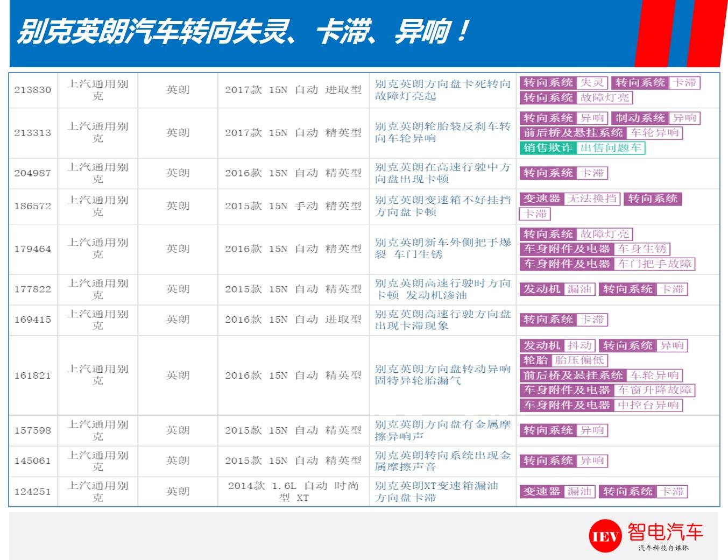Viewport: 728px width, 560px height.
Task: Click the 发动机 漏油 tag
Action: pyautogui.click(x=558, y=289)
